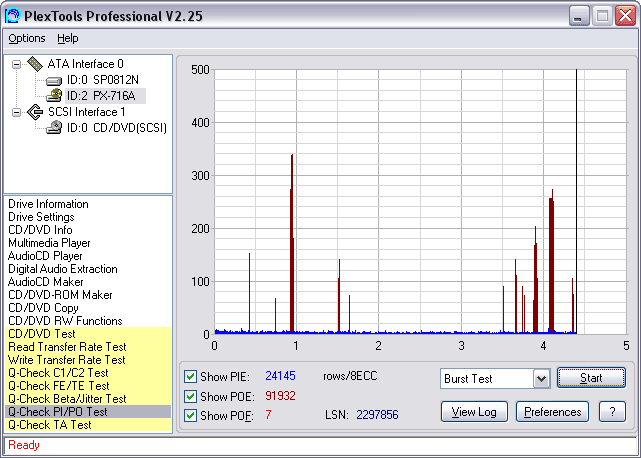
Task: Open CD/DVD Copy function
Action: 43,308
